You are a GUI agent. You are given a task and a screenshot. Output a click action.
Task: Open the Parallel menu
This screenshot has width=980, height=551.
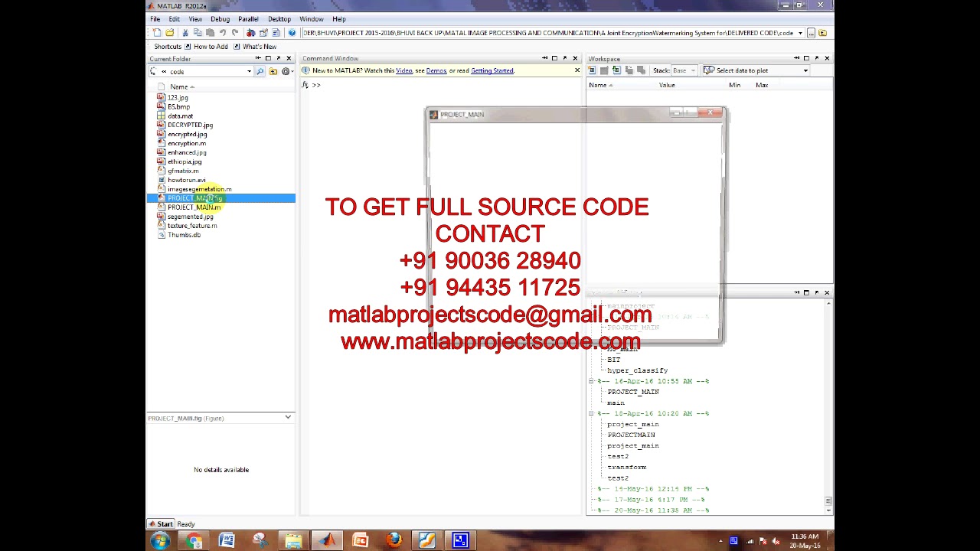(248, 18)
